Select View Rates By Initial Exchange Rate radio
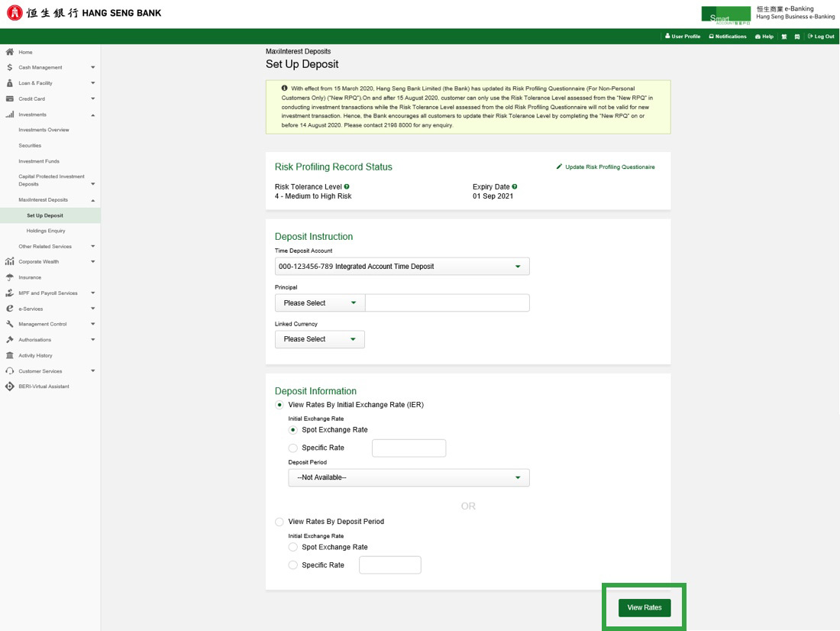 pyautogui.click(x=279, y=405)
